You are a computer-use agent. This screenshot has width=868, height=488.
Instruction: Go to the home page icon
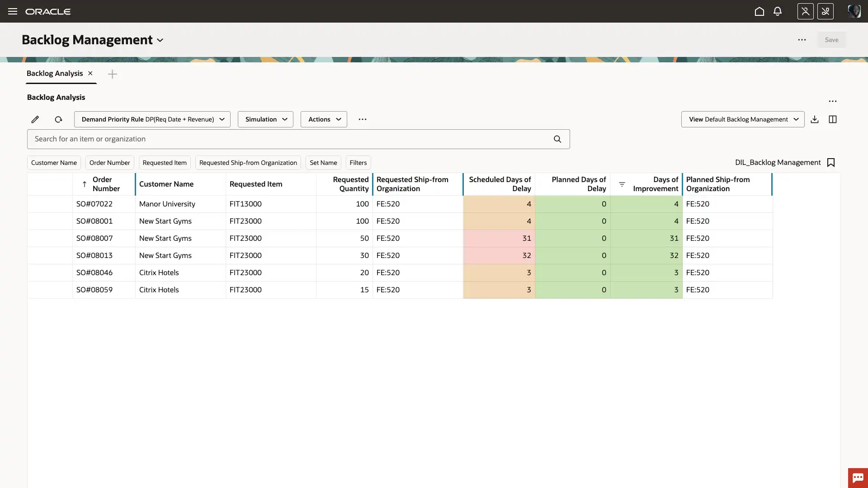click(x=759, y=11)
